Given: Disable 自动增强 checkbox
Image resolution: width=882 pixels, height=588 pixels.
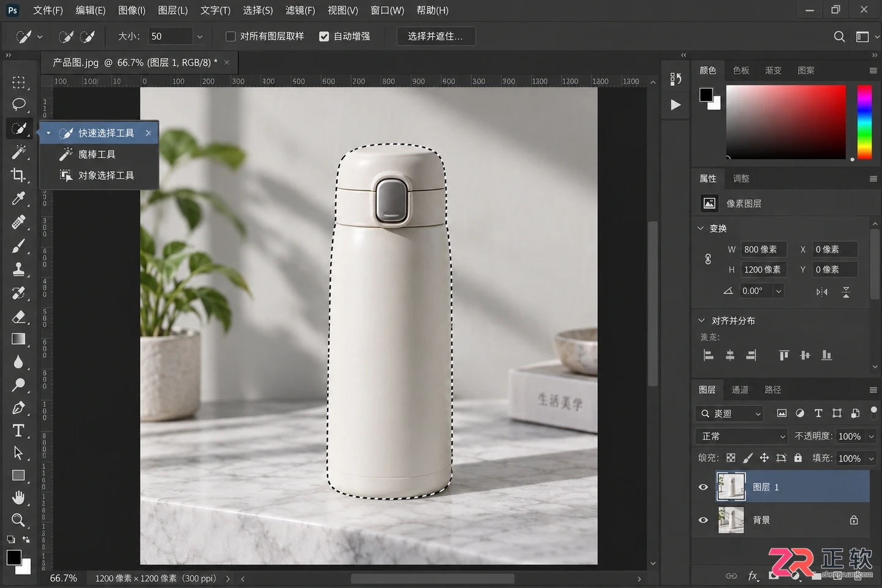Looking at the screenshot, I should pos(325,37).
